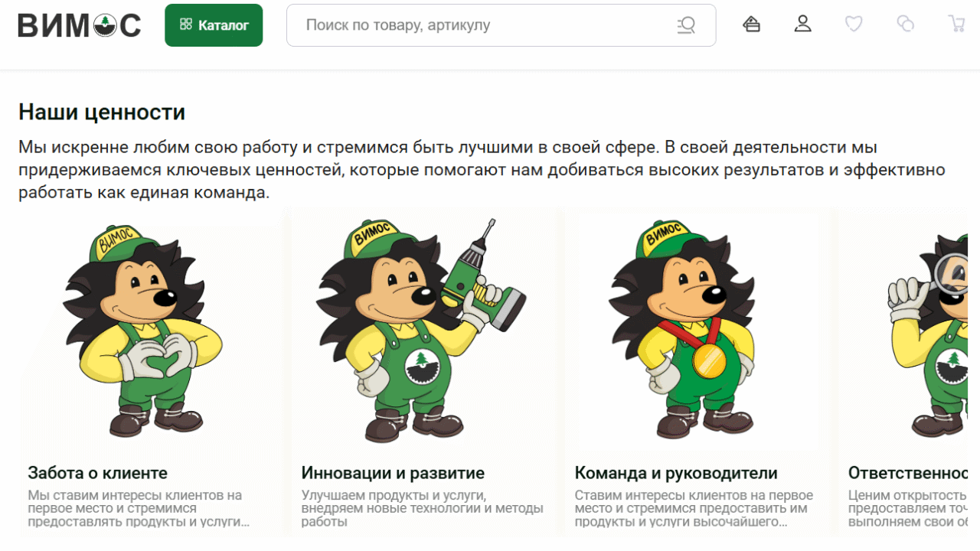The image size is (980, 551).
Task: Click the hedgehog with magnifying glass image
Action: pos(934,329)
